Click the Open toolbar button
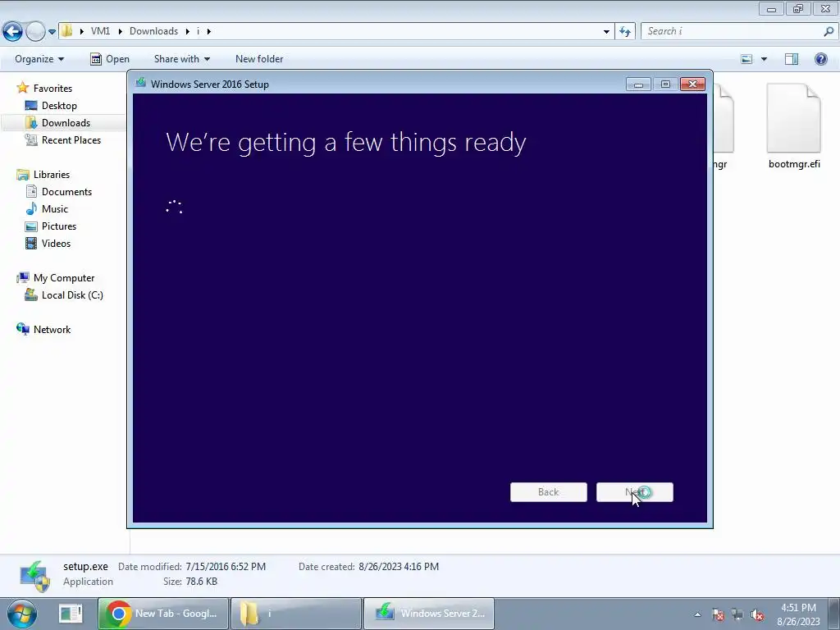840x630 pixels. 110,59
